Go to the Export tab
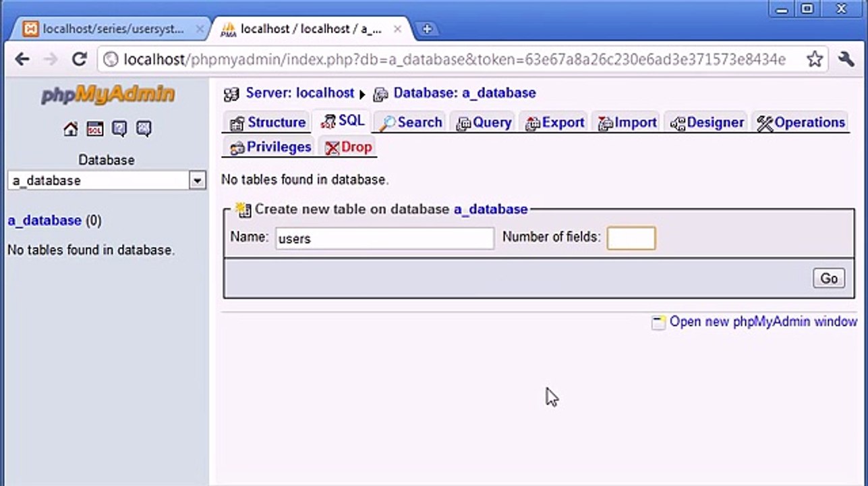Screen dimensions: 868x486 [x=554, y=122]
